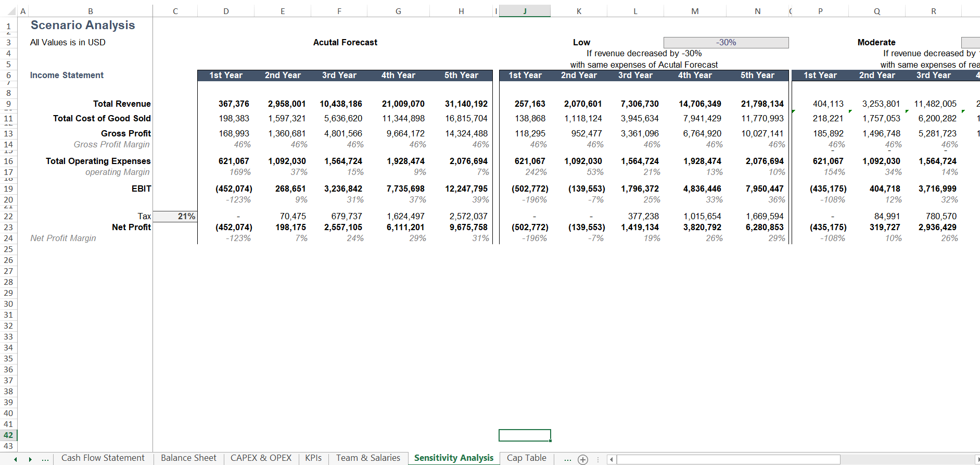The height and width of the screenshot is (465, 980).
Task: Select column D header
Action: 226,11
